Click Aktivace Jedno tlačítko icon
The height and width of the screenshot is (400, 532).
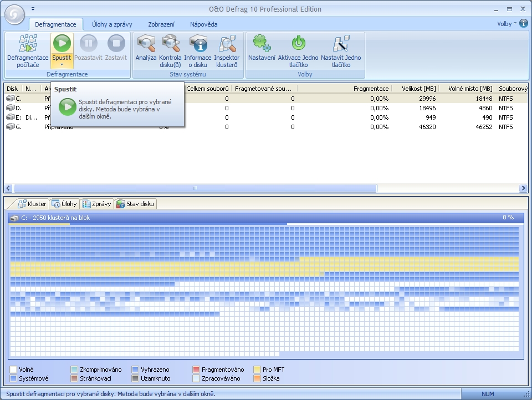tap(298, 43)
